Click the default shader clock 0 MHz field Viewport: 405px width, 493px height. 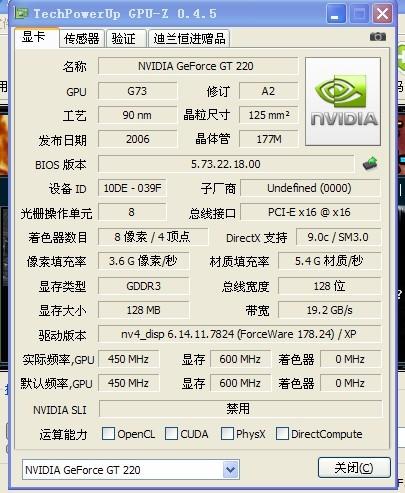point(350,383)
